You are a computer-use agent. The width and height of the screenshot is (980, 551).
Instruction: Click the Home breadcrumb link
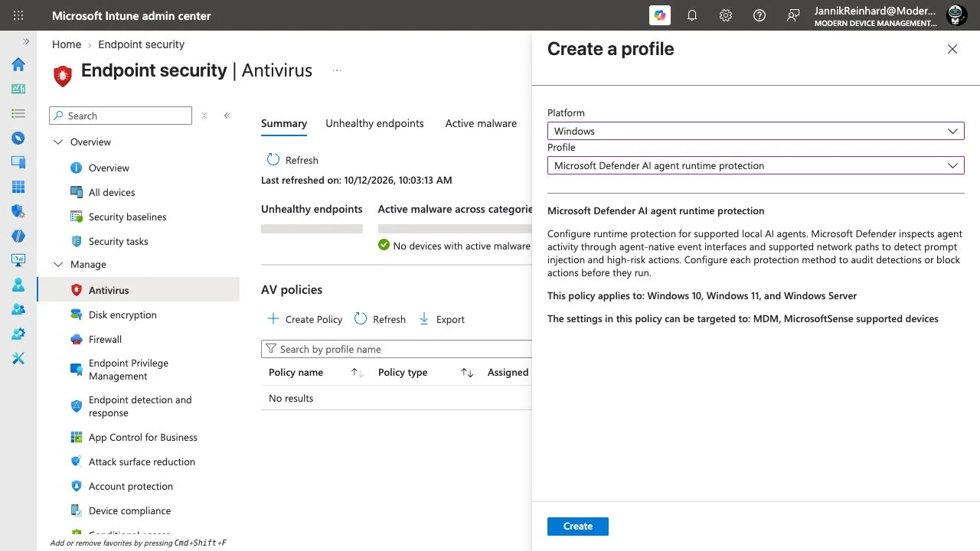point(67,44)
